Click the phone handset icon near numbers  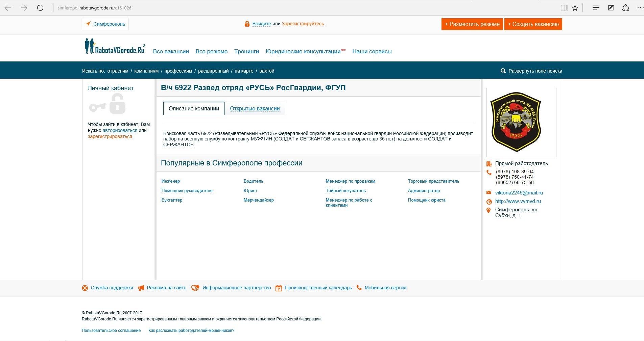(x=489, y=172)
